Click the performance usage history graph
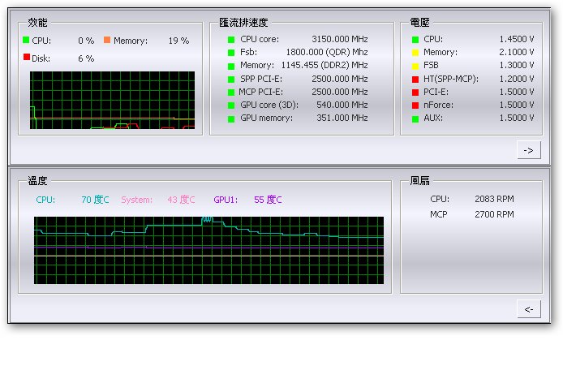 coord(113,100)
